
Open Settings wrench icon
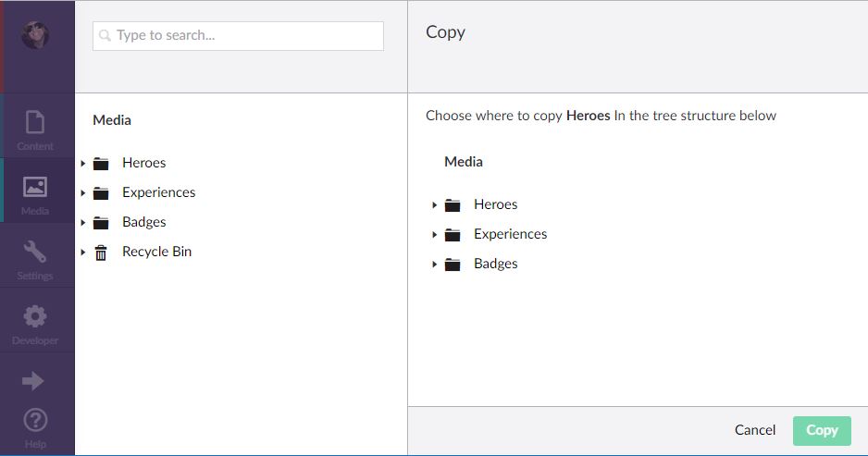[x=34, y=253]
